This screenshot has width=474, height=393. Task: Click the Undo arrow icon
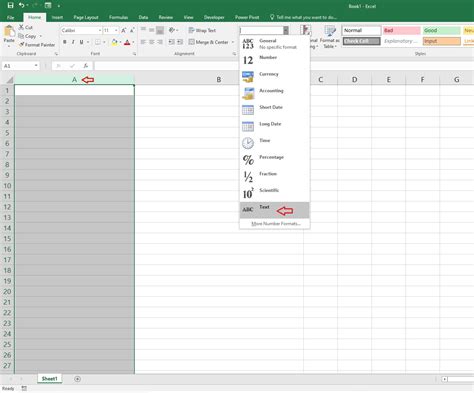tap(22, 5)
